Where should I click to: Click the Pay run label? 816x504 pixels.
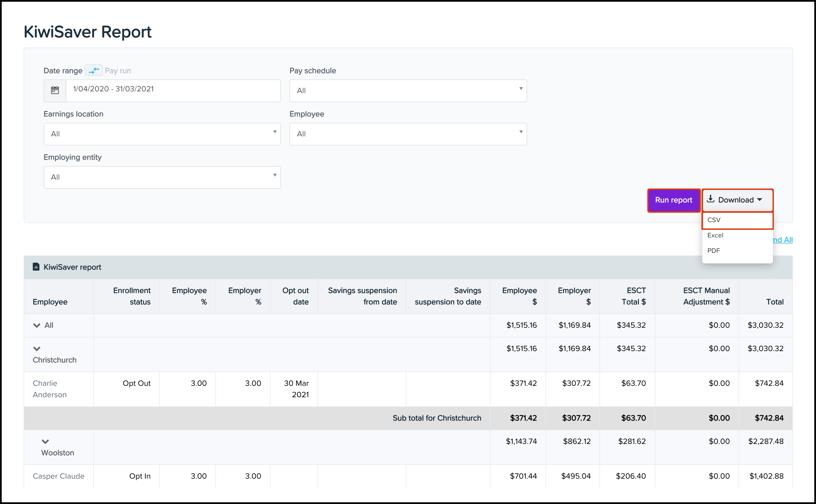tap(118, 71)
